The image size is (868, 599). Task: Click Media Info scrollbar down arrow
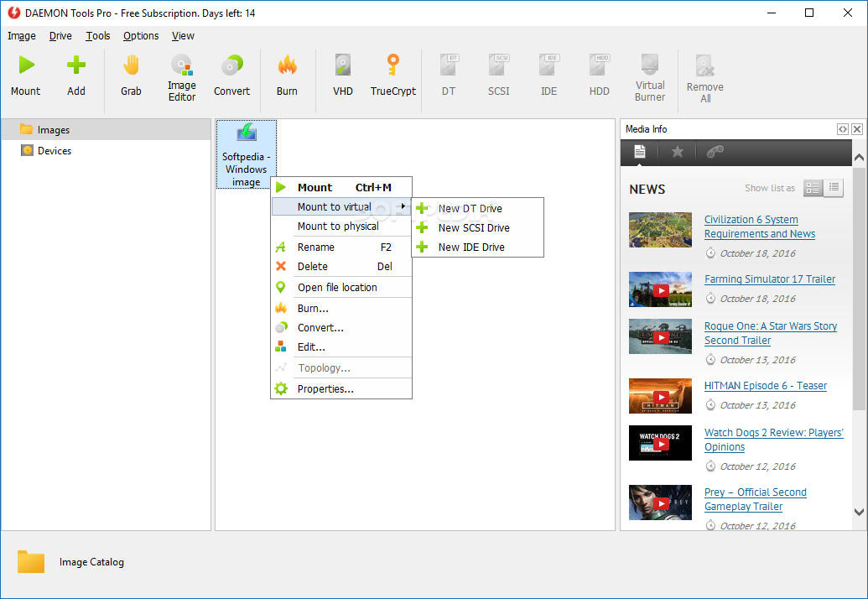[x=859, y=513]
